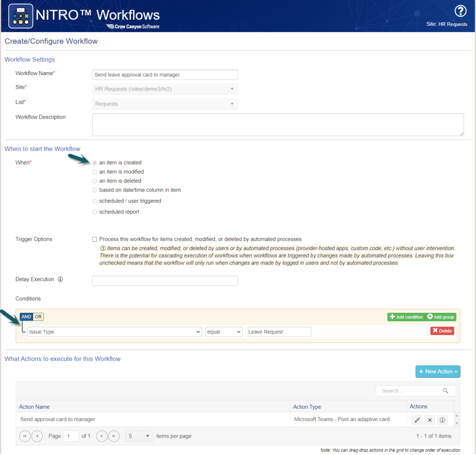Open the New Action menu
Viewport: 476px width, 455px height.
(x=437, y=371)
